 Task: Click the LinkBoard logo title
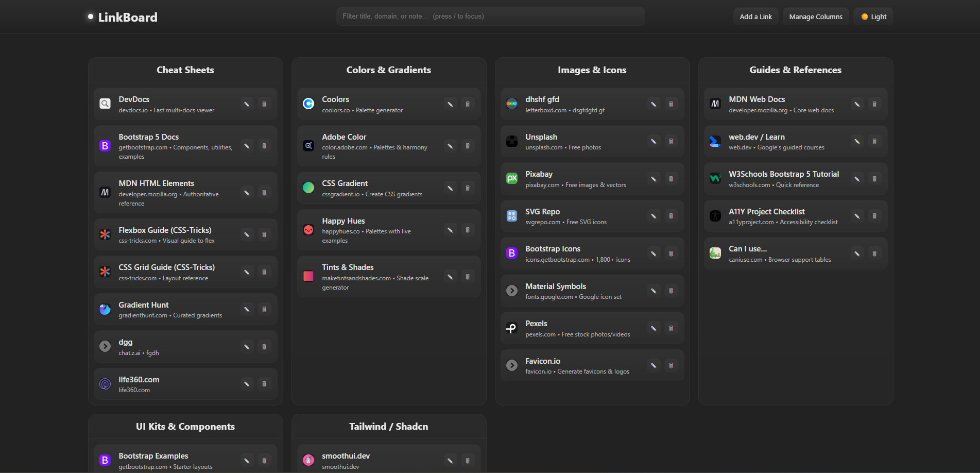pyautogui.click(x=127, y=17)
